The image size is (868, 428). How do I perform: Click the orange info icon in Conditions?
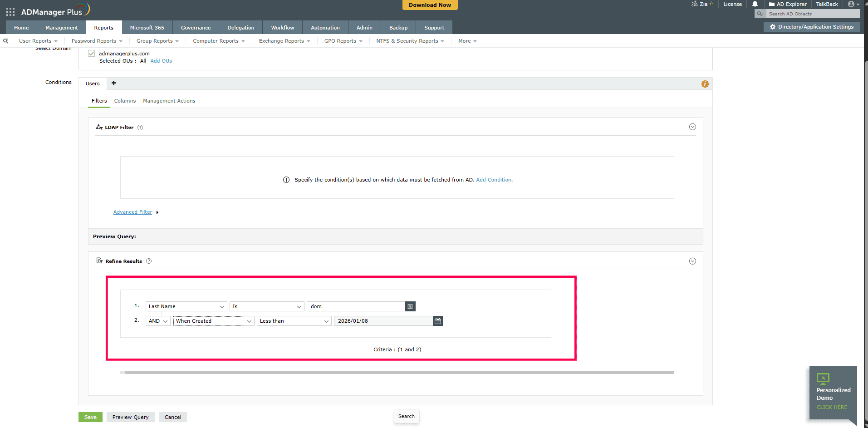pyautogui.click(x=705, y=84)
